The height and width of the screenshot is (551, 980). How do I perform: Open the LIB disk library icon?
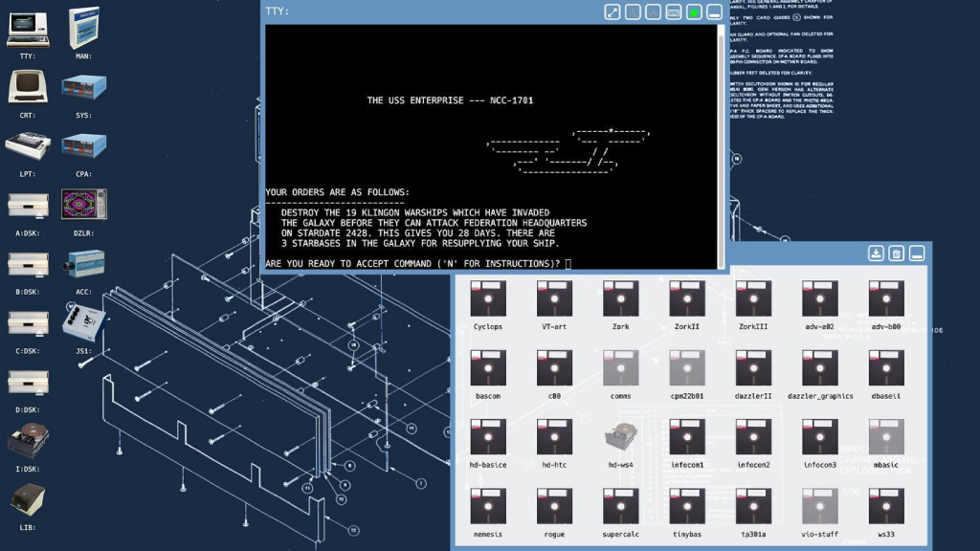(x=28, y=499)
